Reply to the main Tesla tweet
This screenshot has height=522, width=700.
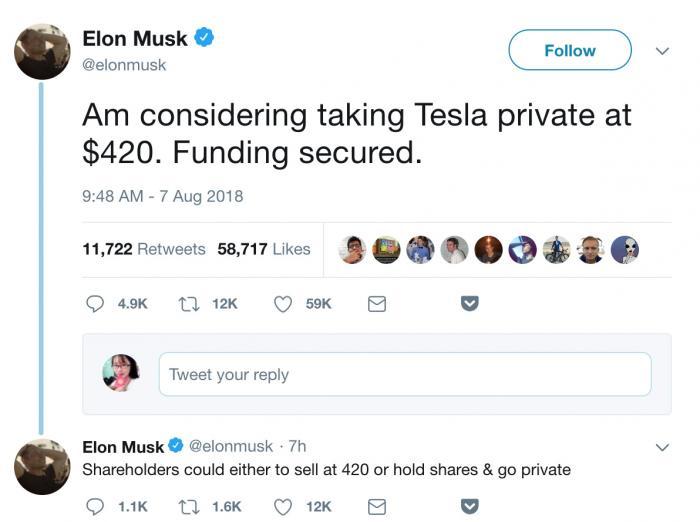(95, 304)
